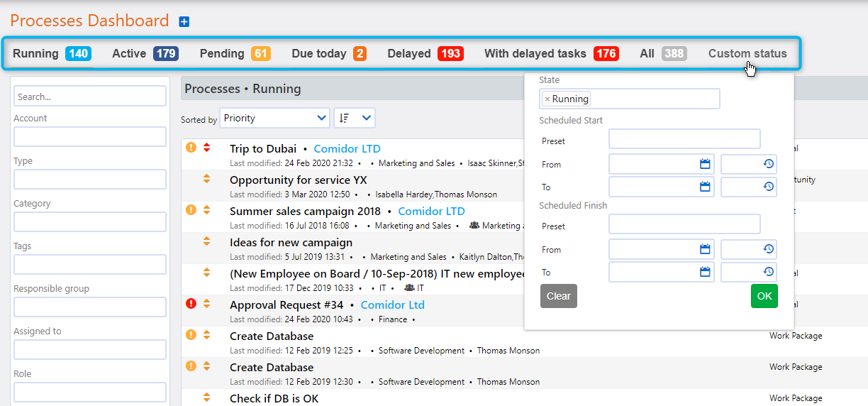Click the Assigned to filter field
Viewport: 868px width, 406px height.
pyautogui.click(x=90, y=350)
